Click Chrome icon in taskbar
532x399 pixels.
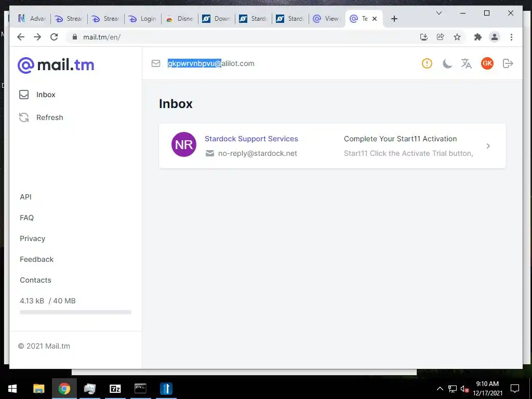[x=64, y=389]
